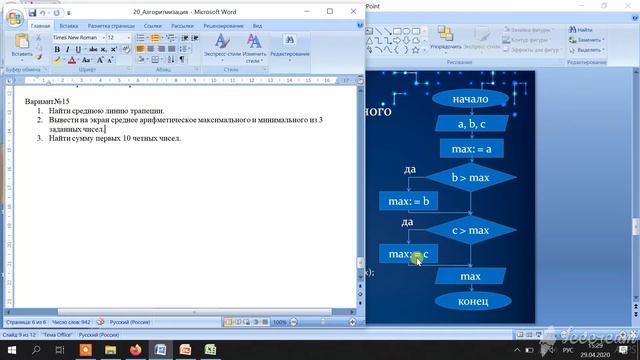
Task: Open the Ссылки tab
Action: click(x=153, y=26)
